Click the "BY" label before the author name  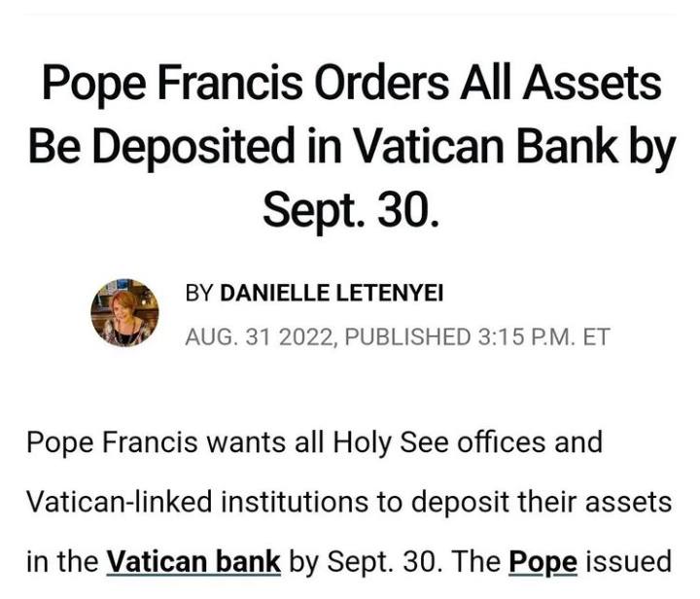tap(199, 293)
